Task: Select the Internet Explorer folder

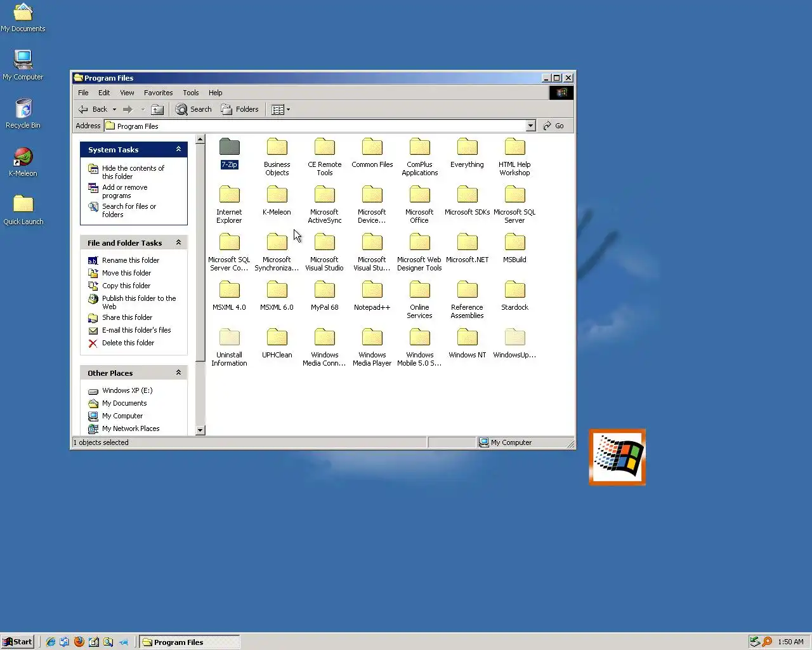Action: click(229, 204)
